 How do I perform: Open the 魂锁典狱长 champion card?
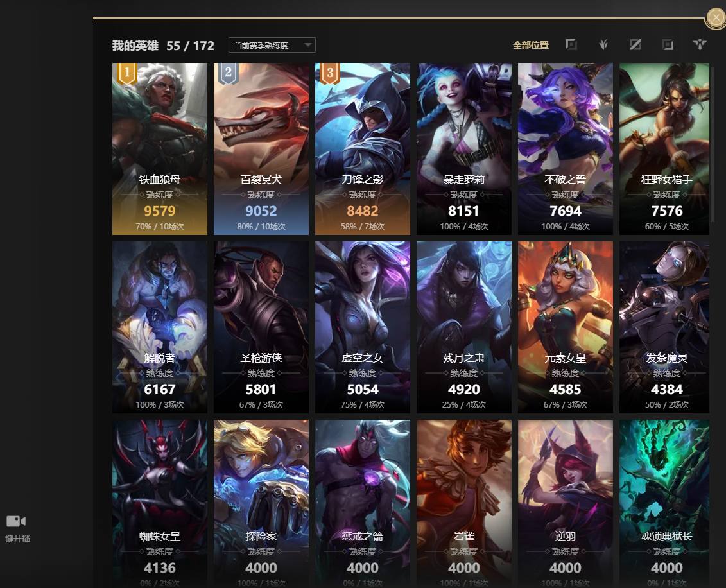coord(664,504)
